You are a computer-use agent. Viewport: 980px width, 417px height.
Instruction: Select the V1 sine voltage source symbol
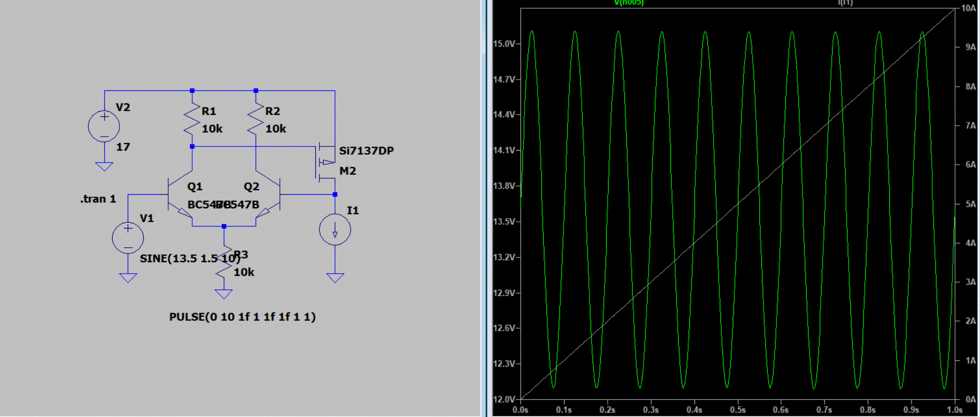tap(128, 238)
